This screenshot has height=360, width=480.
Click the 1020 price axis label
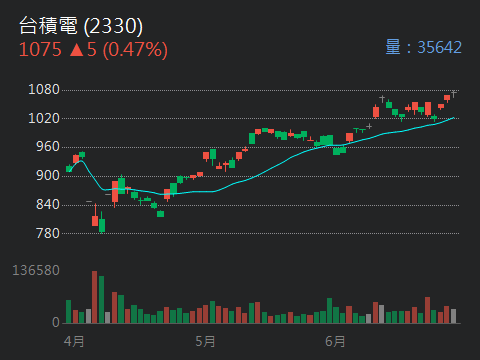pyautogui.click(x=44, y=118)
